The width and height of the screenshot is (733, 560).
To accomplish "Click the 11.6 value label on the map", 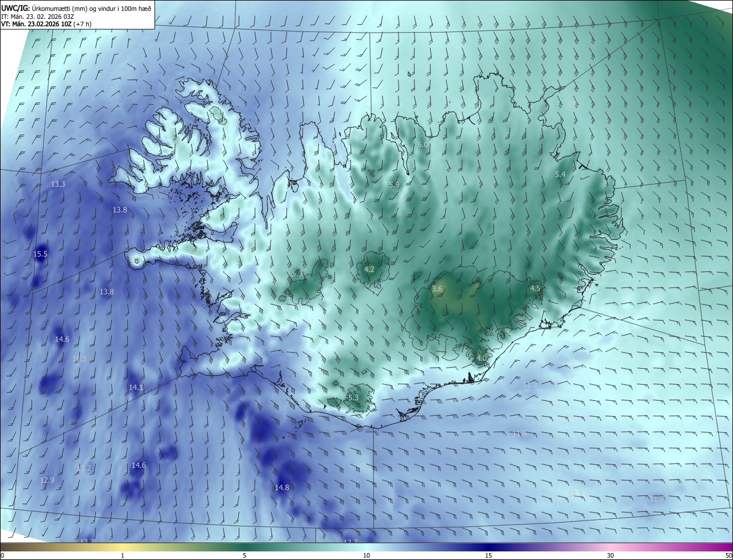I will [x=519, y=434].
